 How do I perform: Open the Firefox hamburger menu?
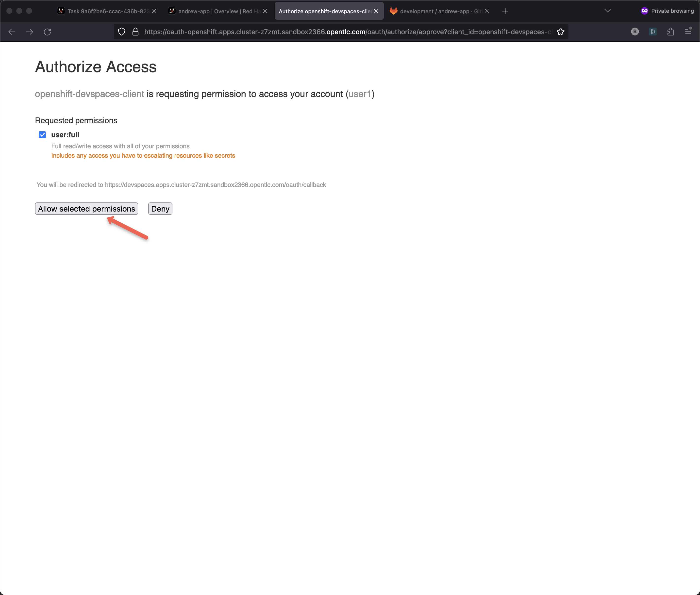(688, 31)
